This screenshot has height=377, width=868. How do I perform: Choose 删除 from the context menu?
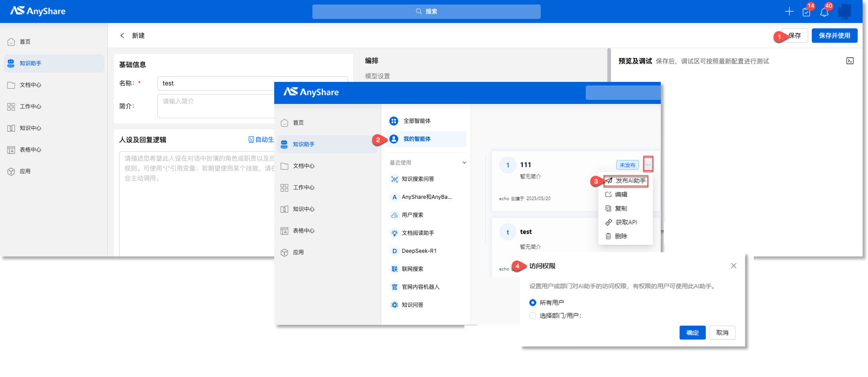click(x=625, y=237)
